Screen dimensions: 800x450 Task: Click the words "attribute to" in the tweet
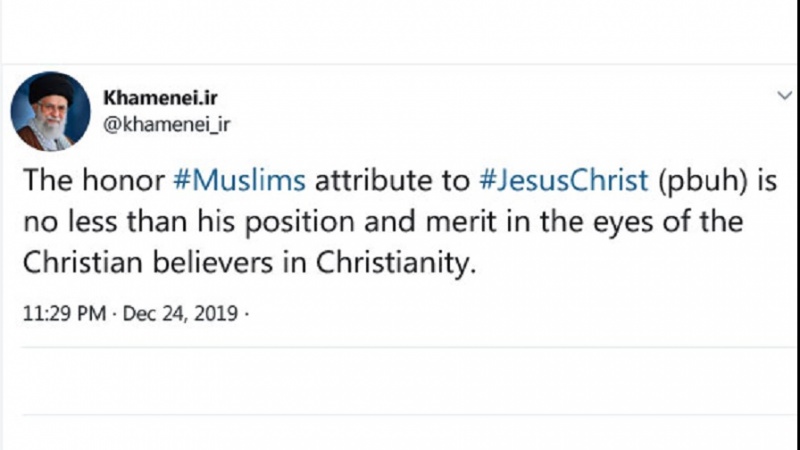pos(392,180)
